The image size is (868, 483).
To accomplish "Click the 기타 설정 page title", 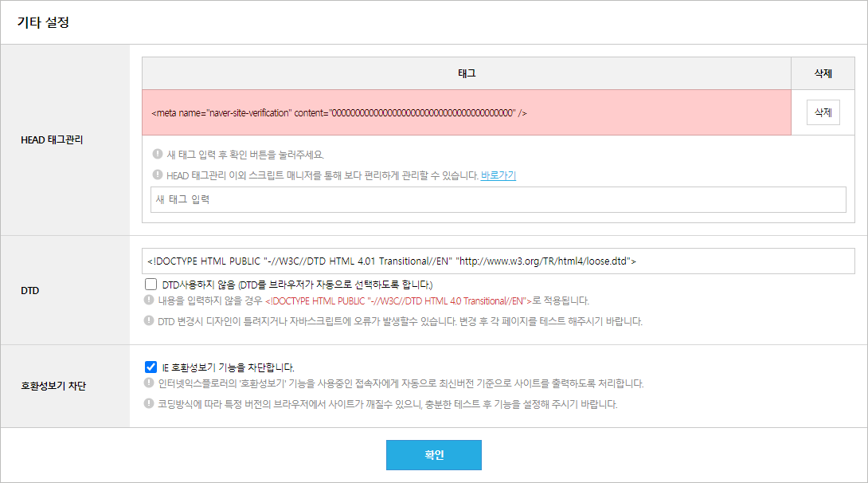I will 43,22.
